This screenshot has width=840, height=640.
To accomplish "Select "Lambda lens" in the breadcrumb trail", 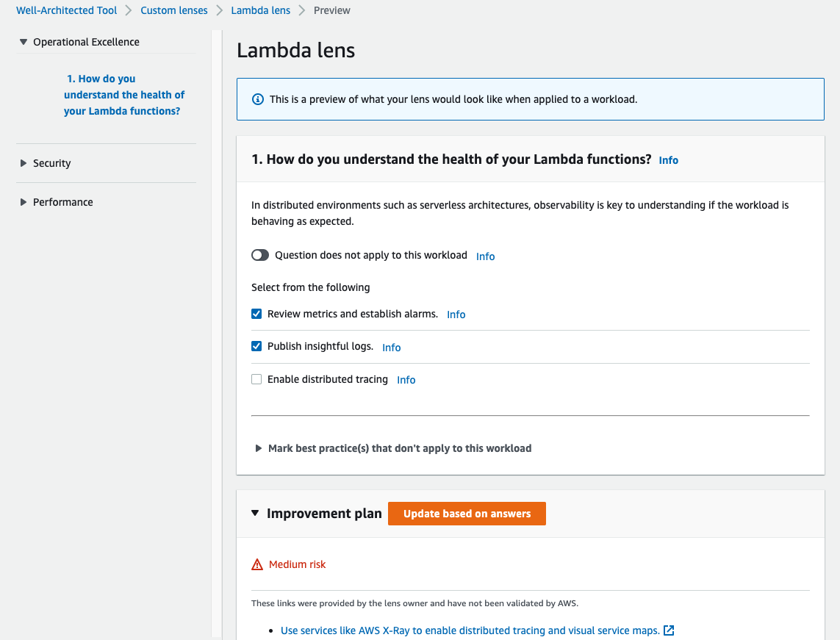I will pyautogui.click(x=260, y=10).
